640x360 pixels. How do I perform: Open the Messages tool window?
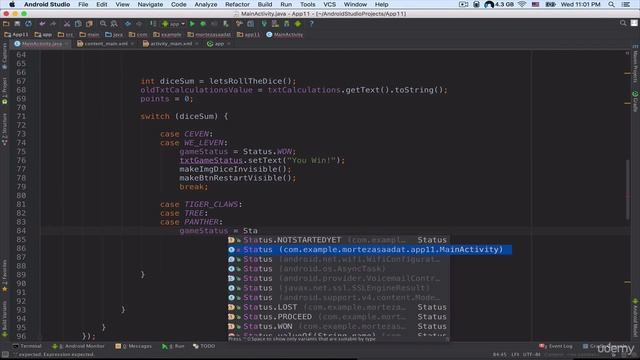tap(133, 346)
